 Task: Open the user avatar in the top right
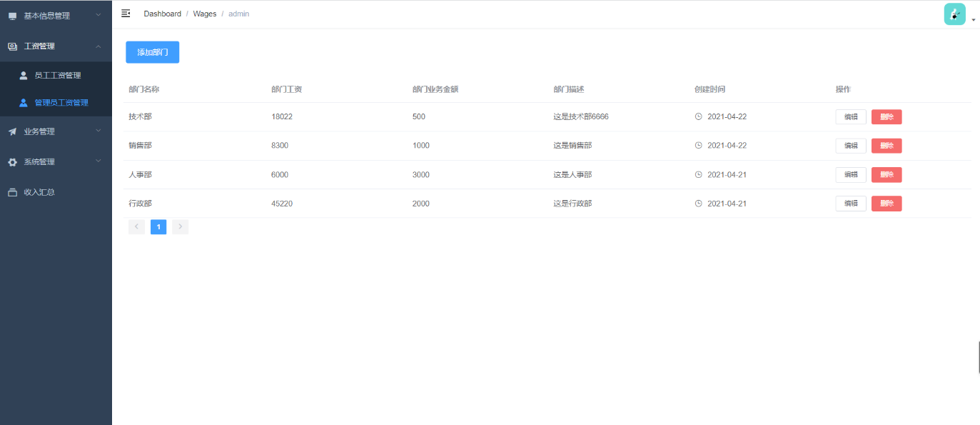(954, 14)
